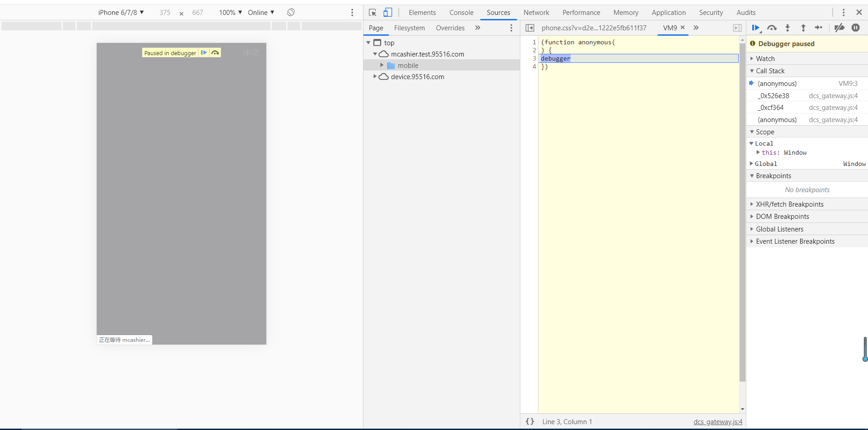
Task: Expand the mobile folder
Action: (x=382, y=65)
